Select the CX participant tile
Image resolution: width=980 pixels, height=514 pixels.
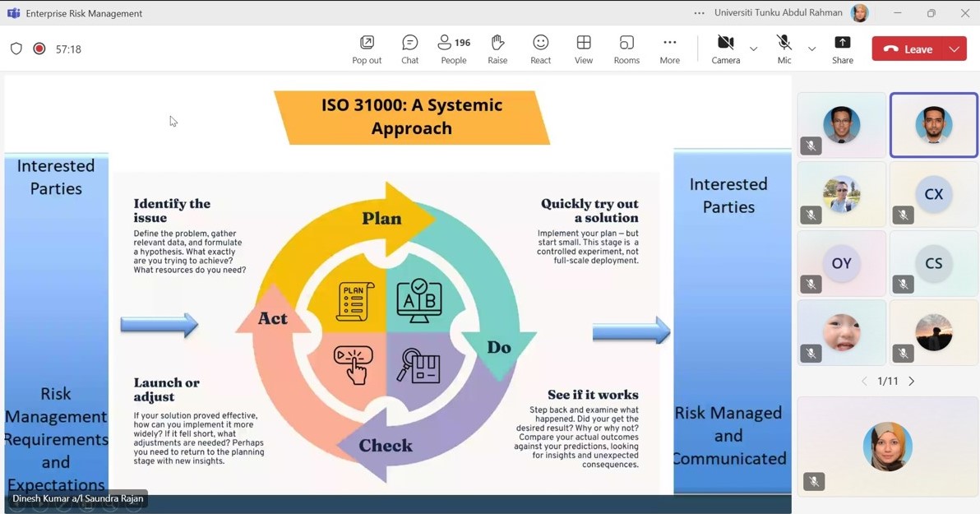[933, 194]
